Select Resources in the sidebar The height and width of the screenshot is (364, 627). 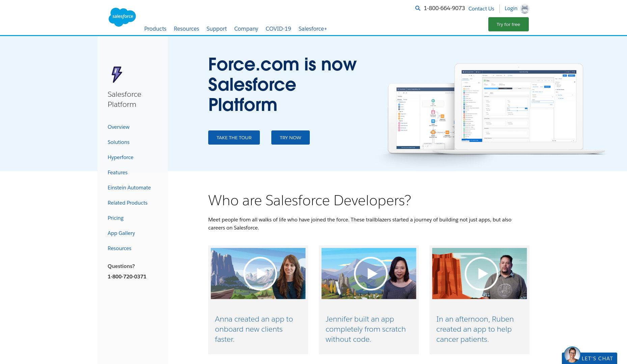click(x=119, y=248)
